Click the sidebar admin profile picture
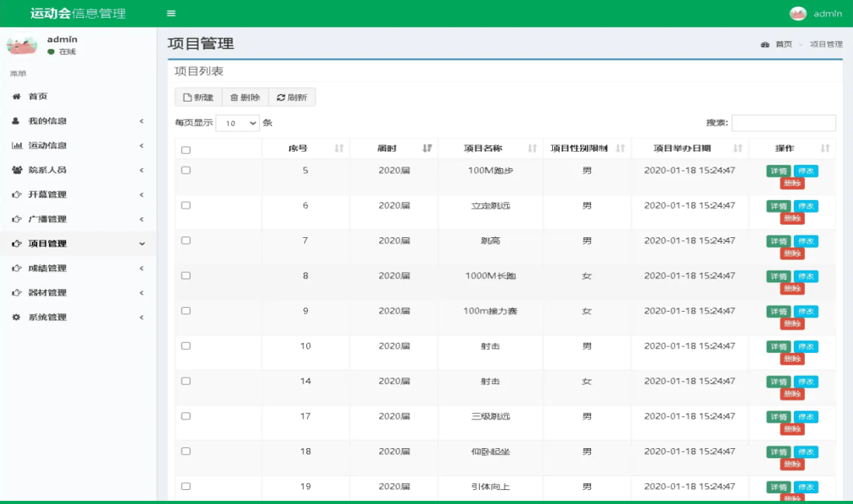Image resolution: width=853 pixels, height=504 pixels. [22, 45]
